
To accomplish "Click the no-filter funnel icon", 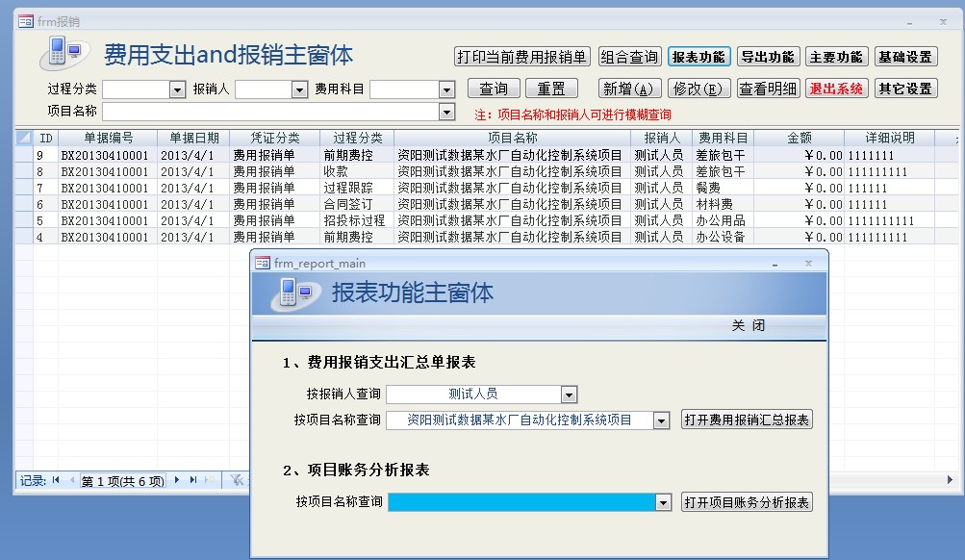I will [x=238, y=480].
